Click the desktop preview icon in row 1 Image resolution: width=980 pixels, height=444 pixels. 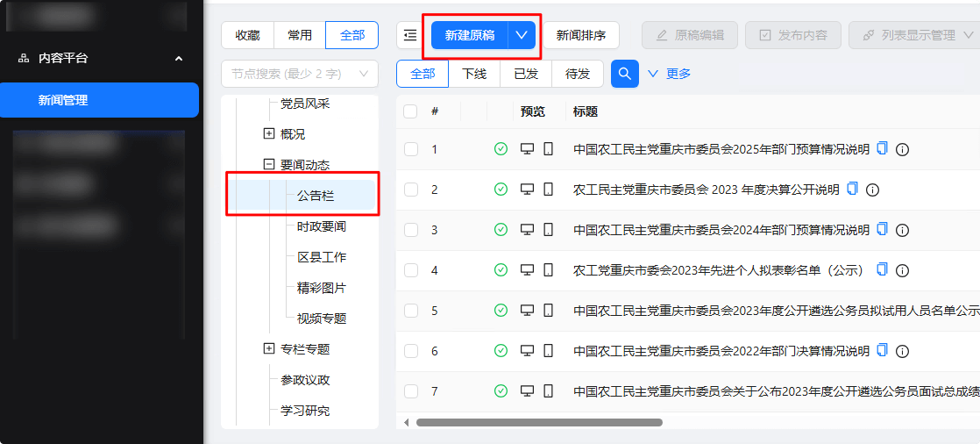(528, 149)
